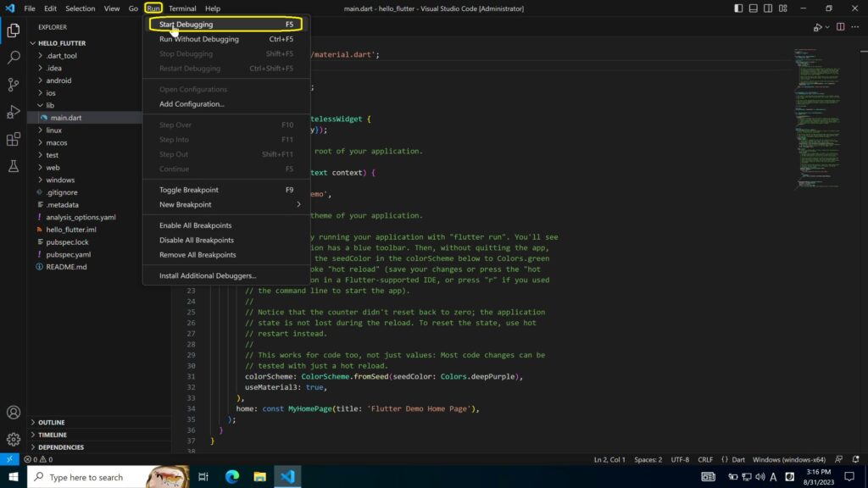Split the editor right
Image resolution: width=868 pixels, height=488 pixels.
point(840,27)
